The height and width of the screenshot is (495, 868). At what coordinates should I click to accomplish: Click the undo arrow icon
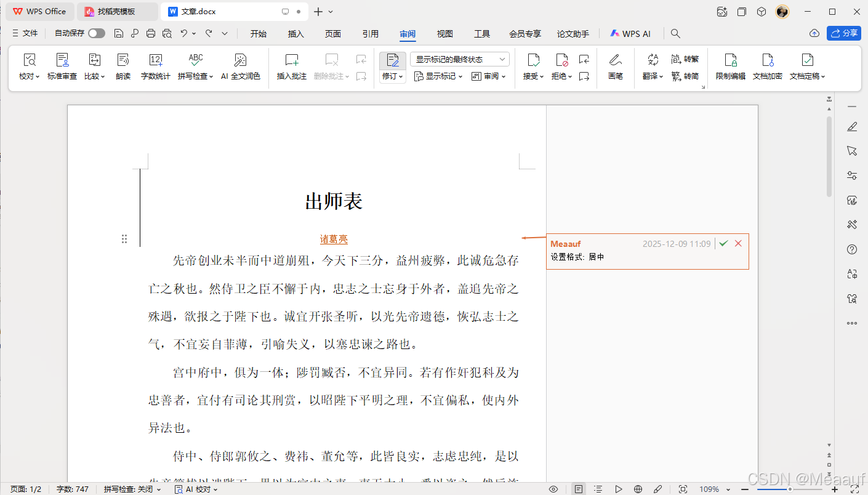click(x=183, y=33)
